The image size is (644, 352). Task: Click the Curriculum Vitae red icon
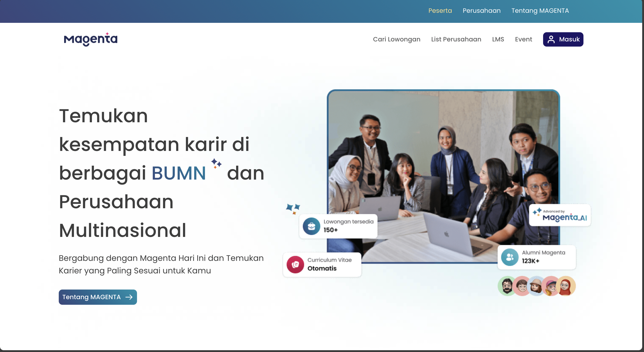[295, 265]
